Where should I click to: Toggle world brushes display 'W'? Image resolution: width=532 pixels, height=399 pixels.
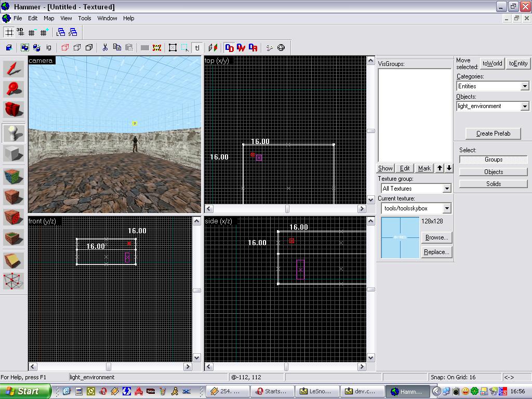click(241, 47)
